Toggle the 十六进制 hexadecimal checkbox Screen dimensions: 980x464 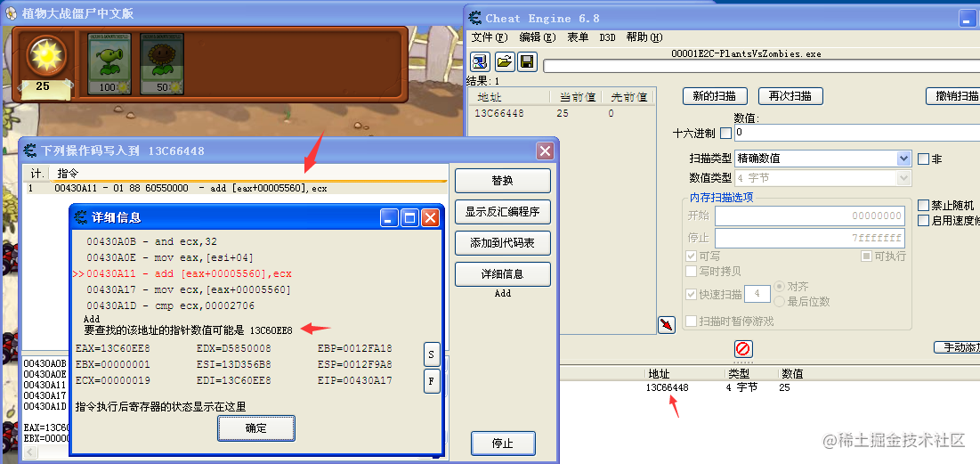[x=725, y=134]
